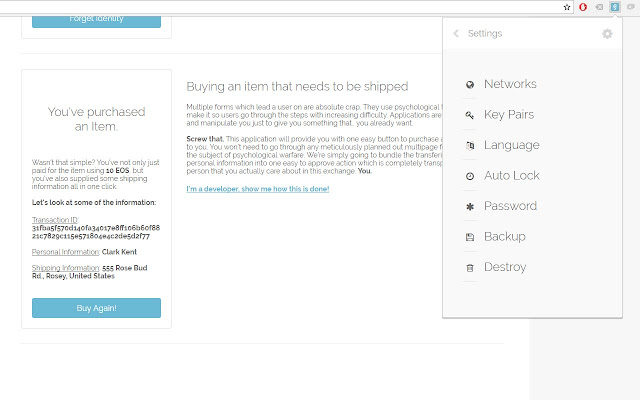This screenshot has height=400, width=640.
Task: Click the asterisk icon beside Password
Action: click(470, 207)
